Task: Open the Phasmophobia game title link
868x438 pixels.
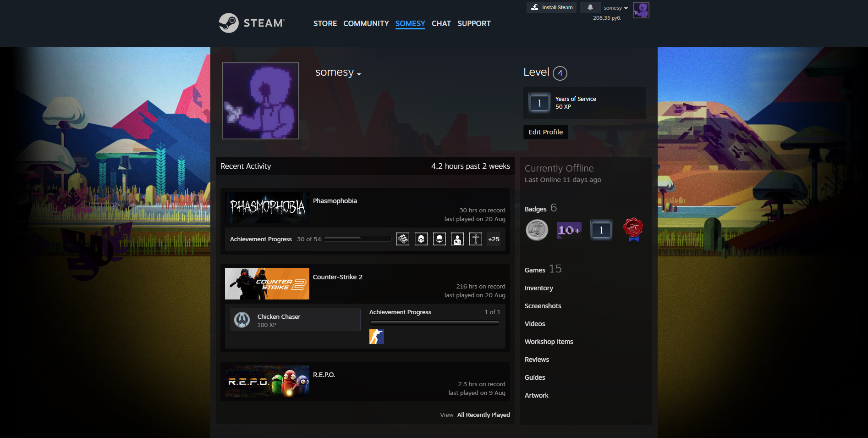Action: coord(335,201)
